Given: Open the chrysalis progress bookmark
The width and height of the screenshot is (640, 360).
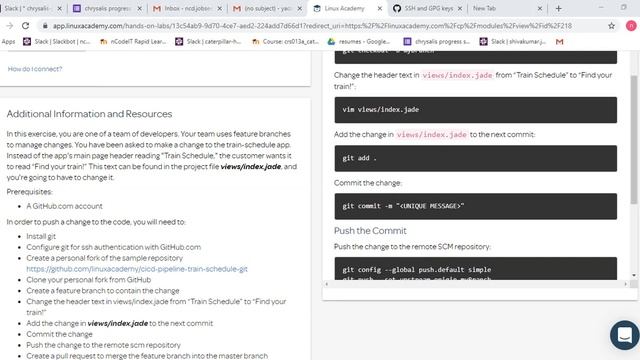Looking at the screenshot, I should coord(437,41).
